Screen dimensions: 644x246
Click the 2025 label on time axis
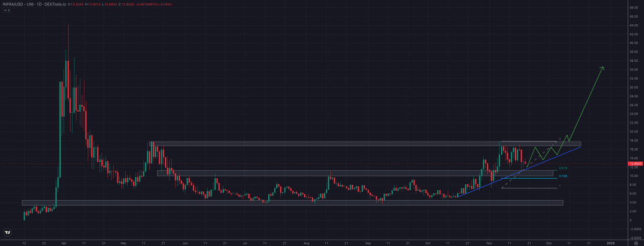(611, 243)
